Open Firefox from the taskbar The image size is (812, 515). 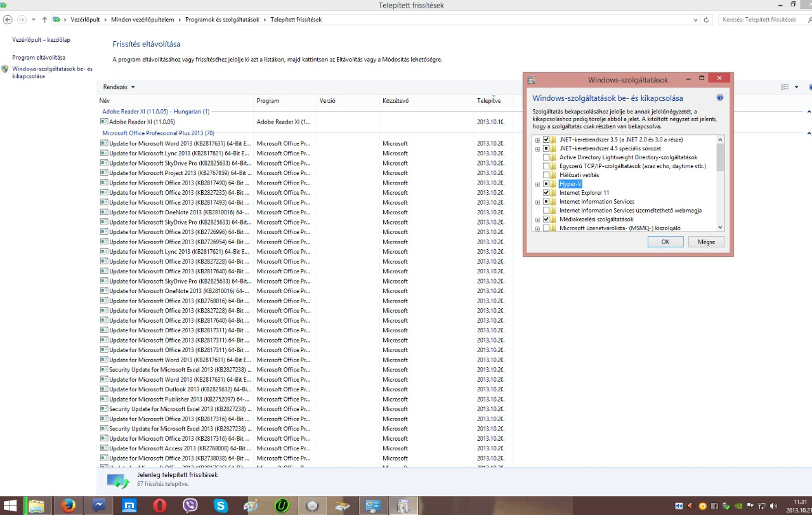point(68,505)
